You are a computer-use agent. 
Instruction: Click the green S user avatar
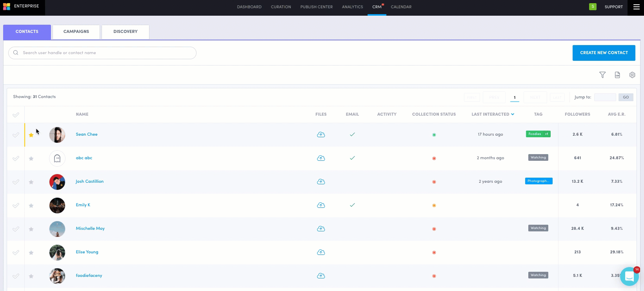point(593,7)
